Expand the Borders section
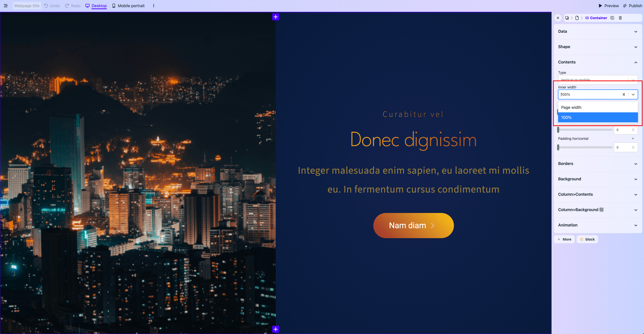644x334 pixels. [x=598, y=164]
